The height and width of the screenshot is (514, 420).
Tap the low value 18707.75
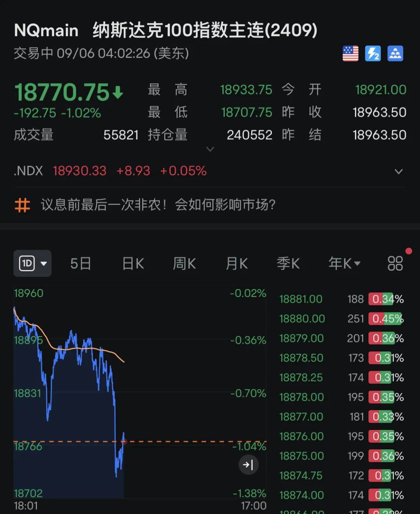click(x=247, y=112)
